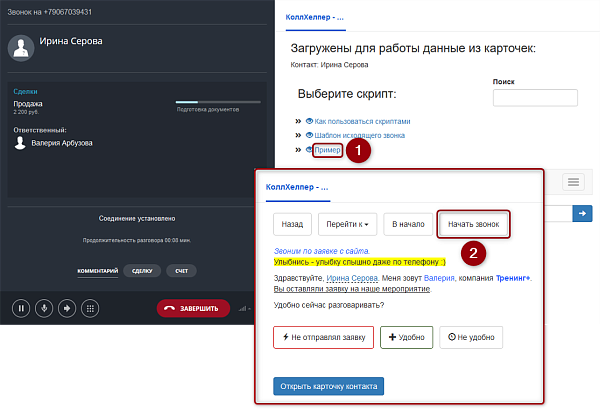Select the СДЕЛКУ tab
Screen dimensions: 600x410
tap(142, 271)
